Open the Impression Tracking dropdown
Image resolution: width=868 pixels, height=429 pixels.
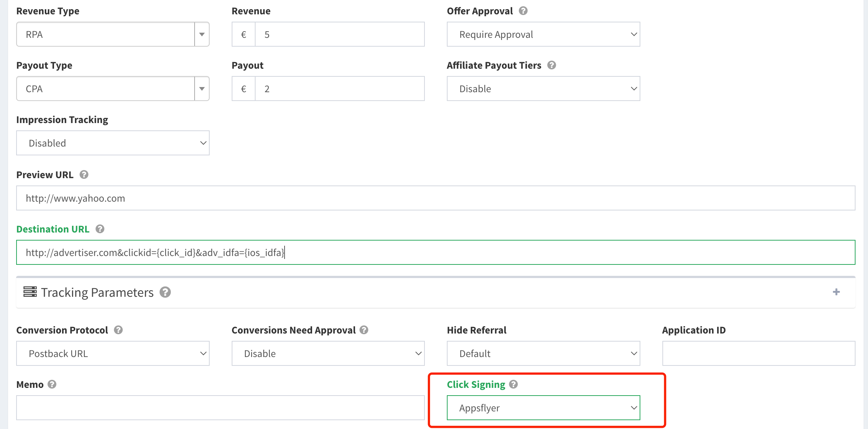[113, 143]
